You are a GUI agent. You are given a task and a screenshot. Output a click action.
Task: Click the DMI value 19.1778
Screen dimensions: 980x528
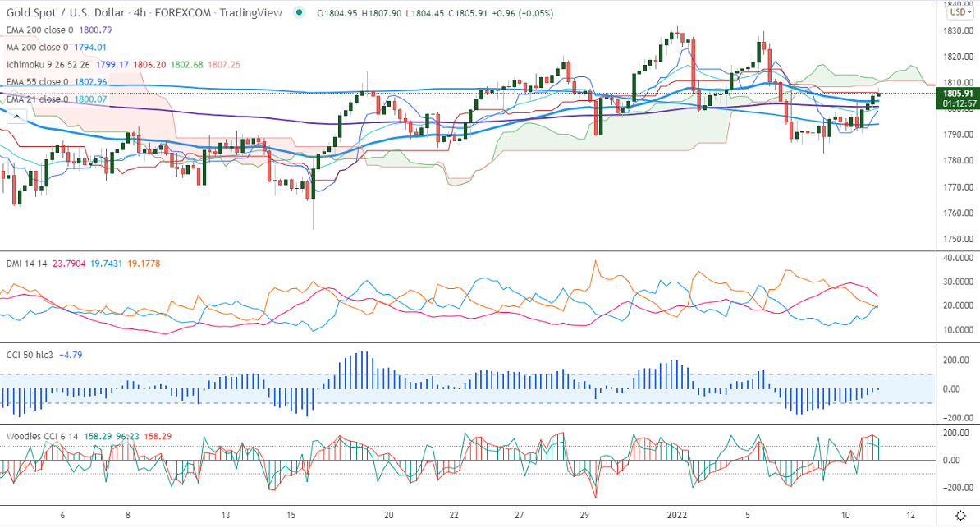[x=144, y=264]
